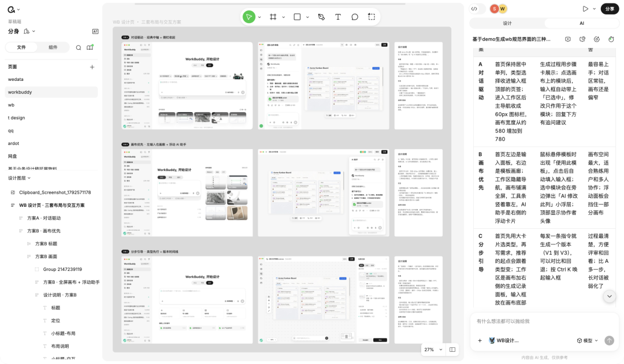The height and width of the screenshot is (364, 624).
Task: Switch to the 组件 components tab
Action: click(x=53, y=47)
